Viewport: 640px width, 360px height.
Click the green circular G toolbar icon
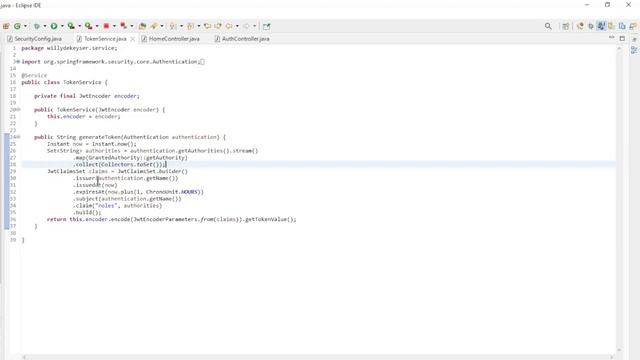click(x=17, y=26)
